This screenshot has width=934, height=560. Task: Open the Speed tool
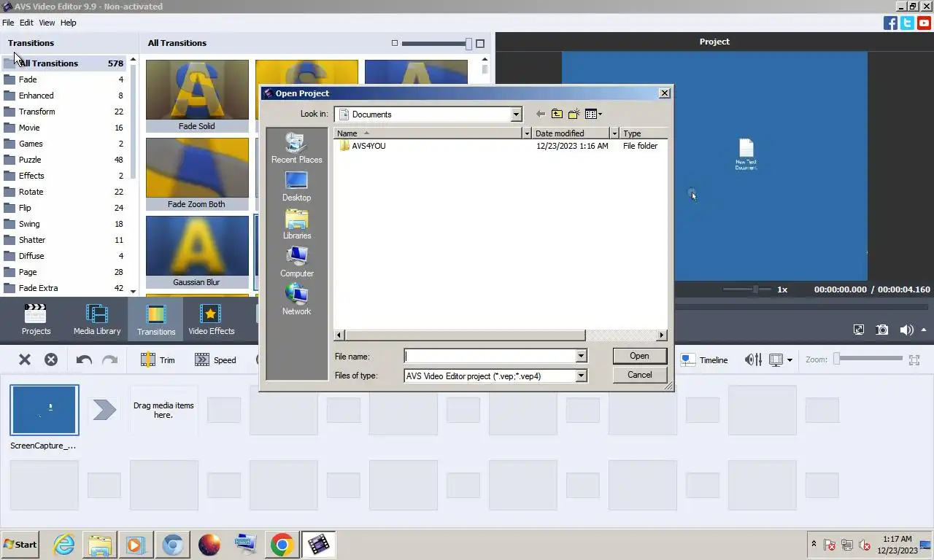pos(215,359)
